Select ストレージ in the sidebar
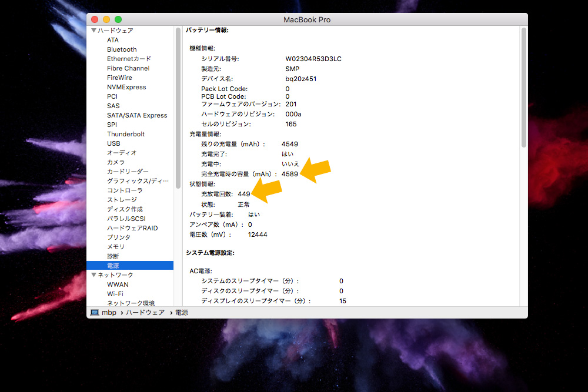 click(122, 200)
